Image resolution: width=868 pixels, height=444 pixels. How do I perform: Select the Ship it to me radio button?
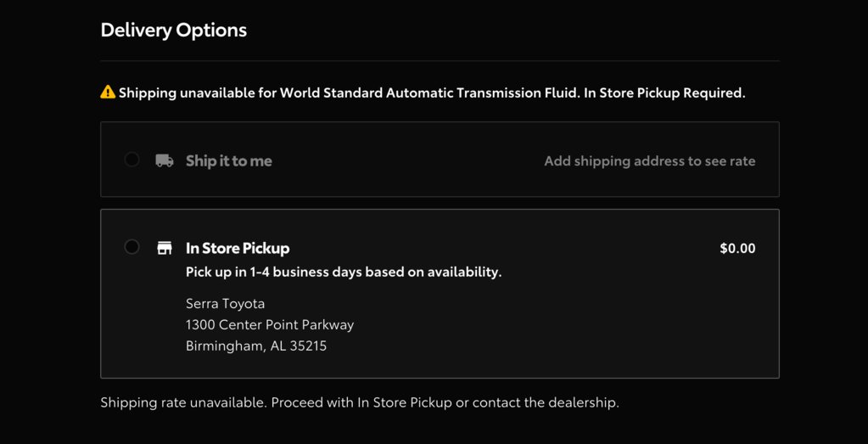132,160
